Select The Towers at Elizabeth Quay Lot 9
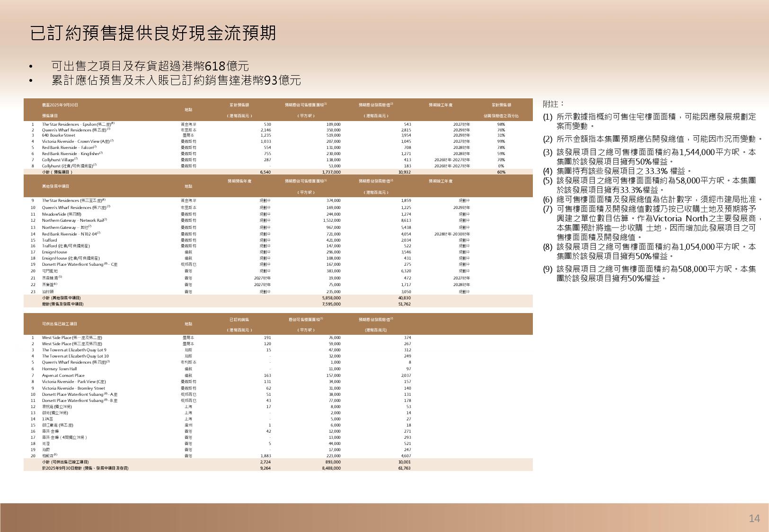This screenshot has width=769, height=532. (74, 350)
